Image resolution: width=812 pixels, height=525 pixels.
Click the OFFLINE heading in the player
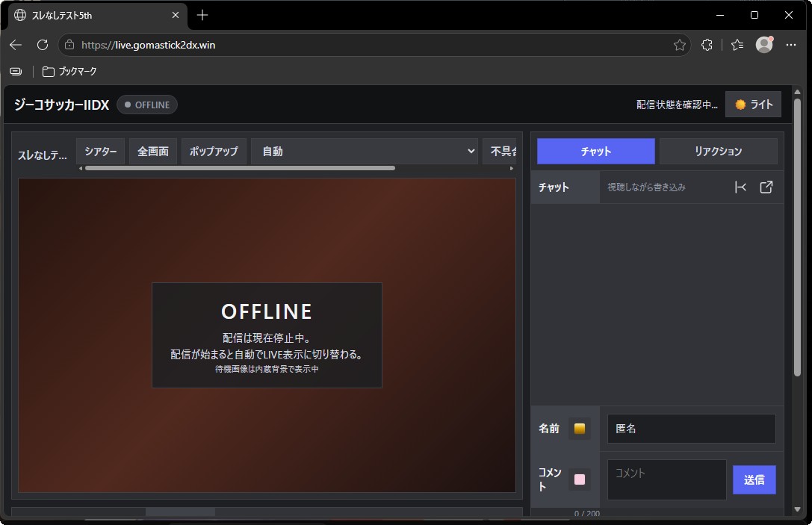click(x=267, y=311)
